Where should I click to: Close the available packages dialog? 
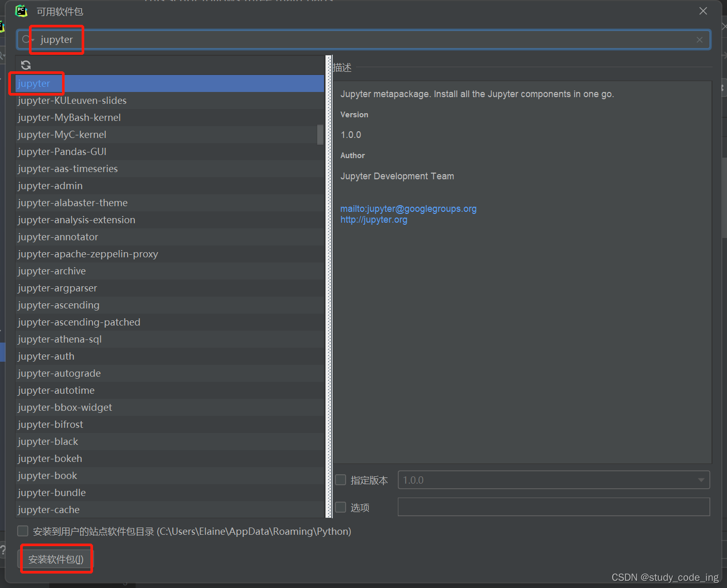[703, 11]
